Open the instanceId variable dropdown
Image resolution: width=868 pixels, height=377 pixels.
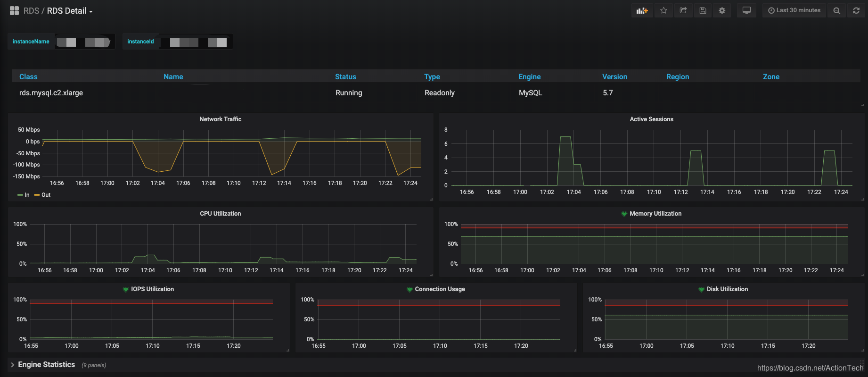[196, 42]
